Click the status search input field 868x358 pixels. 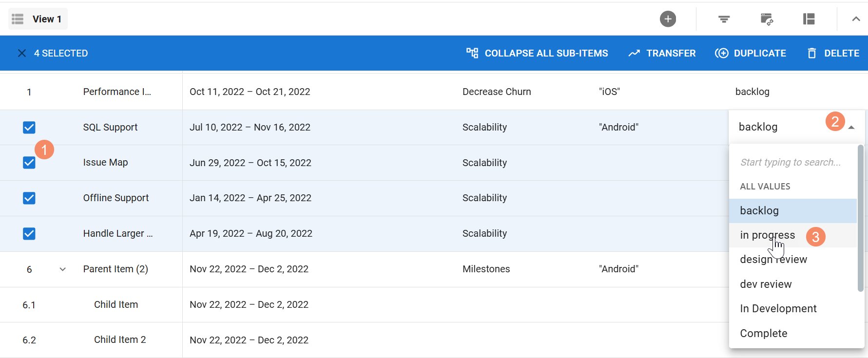coord(790,162)
